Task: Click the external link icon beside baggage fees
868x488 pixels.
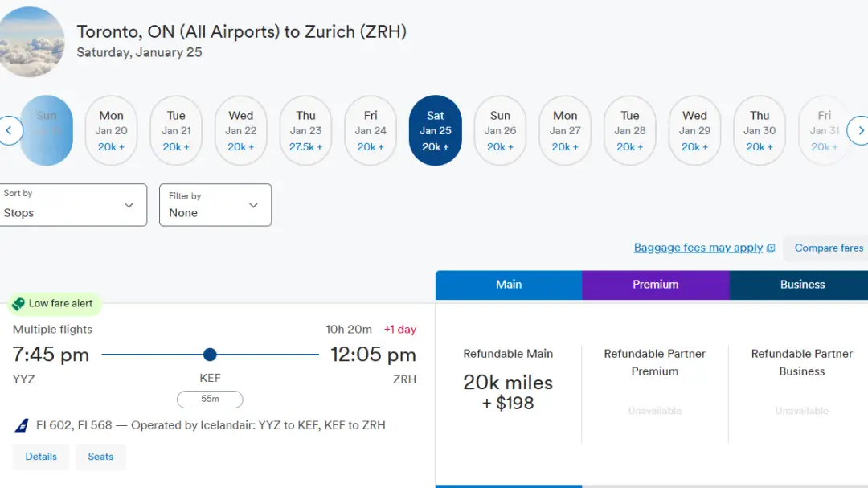Action: click(x=771, y=248)
